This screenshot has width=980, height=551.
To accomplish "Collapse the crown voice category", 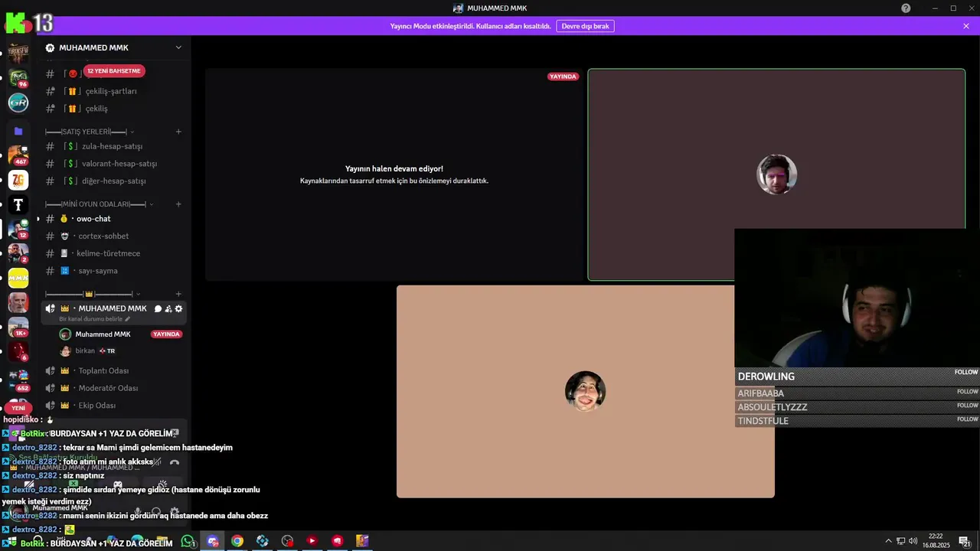I will pos(138,294).
